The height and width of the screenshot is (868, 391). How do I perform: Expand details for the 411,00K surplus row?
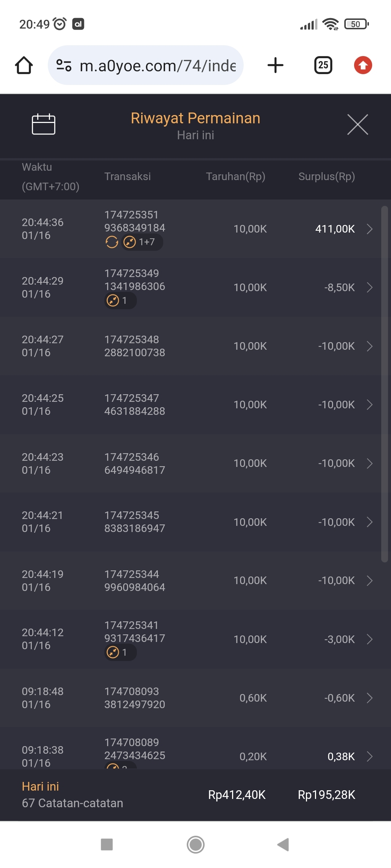tap(369, 229)
